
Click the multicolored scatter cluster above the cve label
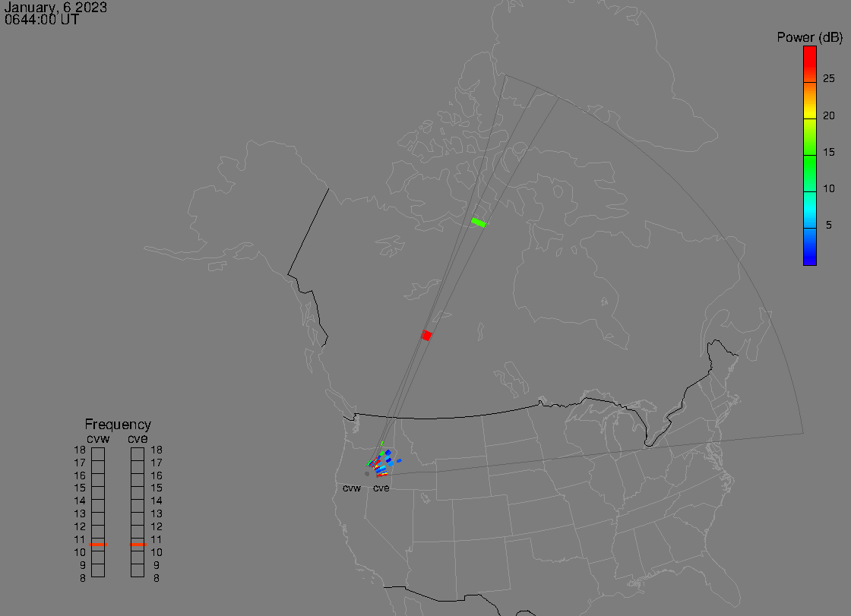pos(383,461)
